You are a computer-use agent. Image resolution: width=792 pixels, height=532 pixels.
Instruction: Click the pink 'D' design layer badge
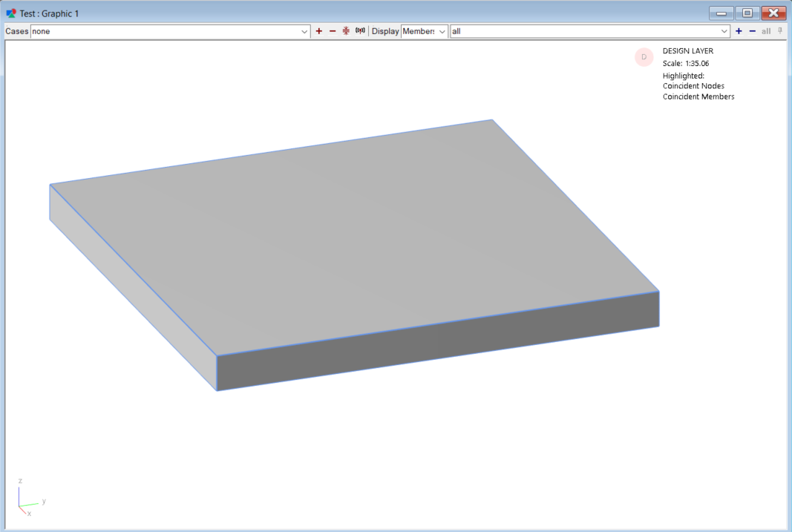coord(644,57)
